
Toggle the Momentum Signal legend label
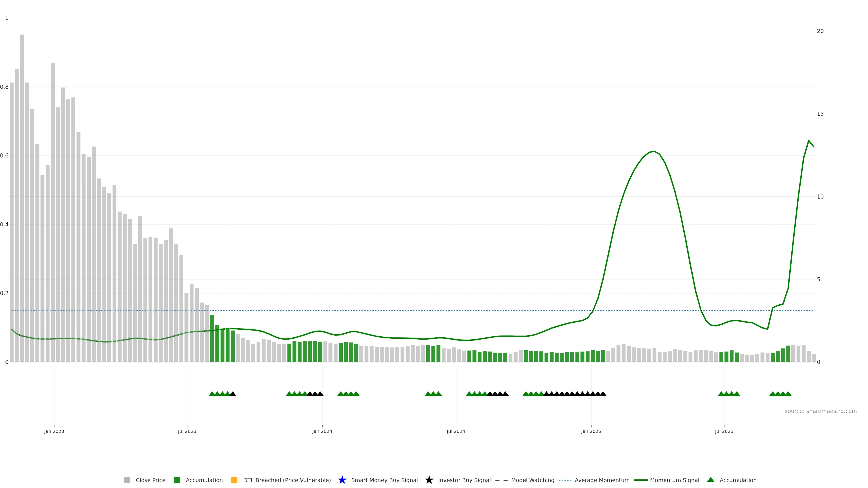674,480
